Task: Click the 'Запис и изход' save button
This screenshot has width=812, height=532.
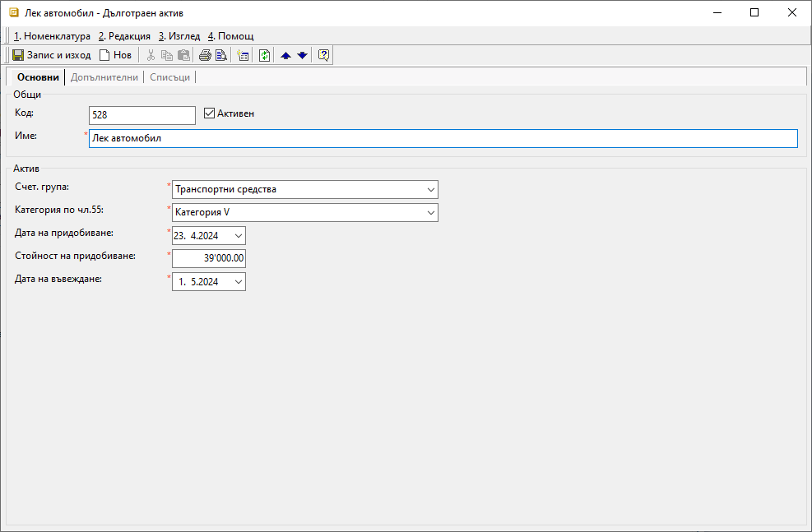Action: pyautogui.click(x=51, y=55)
